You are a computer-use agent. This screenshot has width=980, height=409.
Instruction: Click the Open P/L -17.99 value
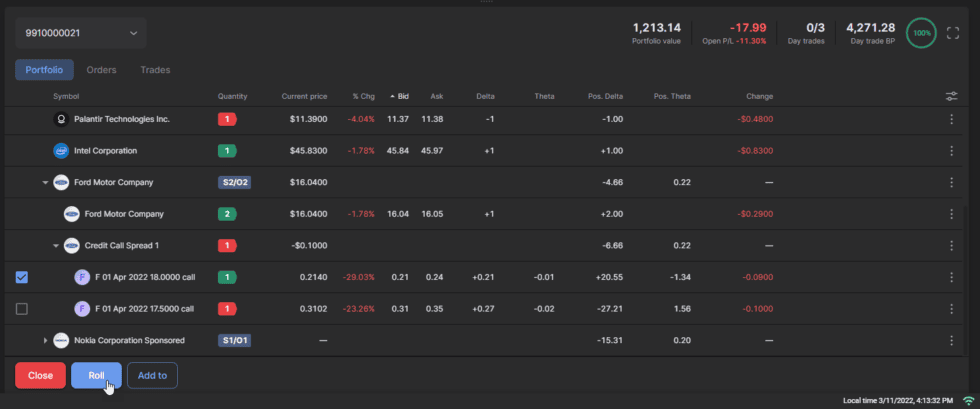[748, 28]
